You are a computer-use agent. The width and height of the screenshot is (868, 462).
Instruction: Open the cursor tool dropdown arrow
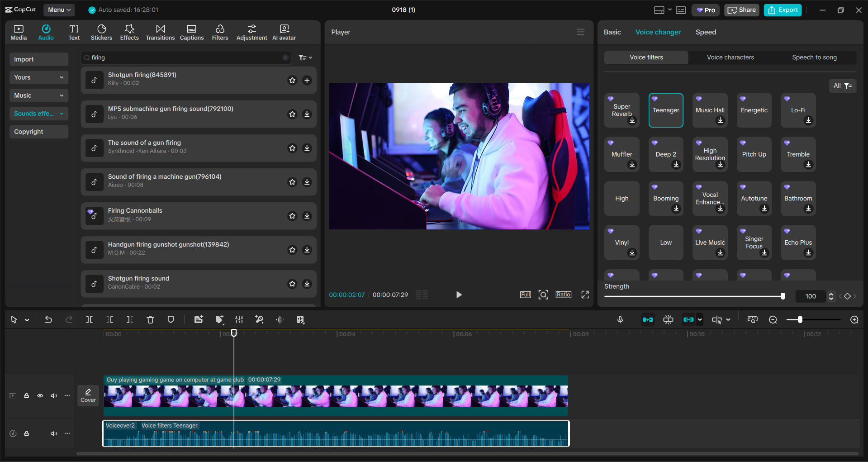coord(26,319)
